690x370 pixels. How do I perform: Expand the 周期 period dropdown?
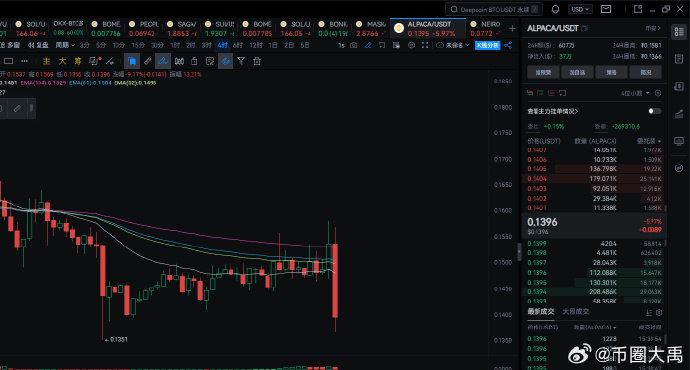[x=65, y=45]
